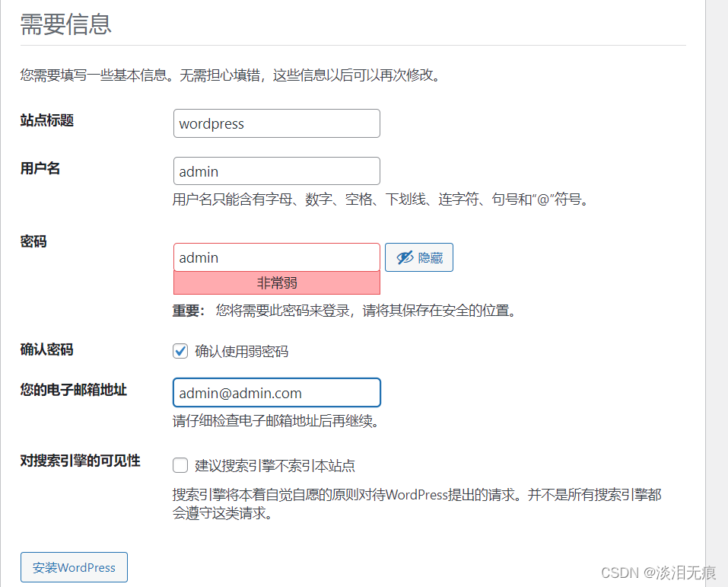Click the 安装WordPress button
Viewport: 728px width, 587px height.
(x=74, y=567)
